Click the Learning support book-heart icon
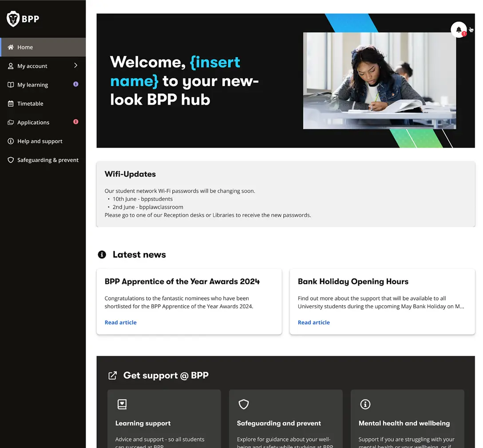The width and height of the screenshot is (483, 448). pos(122,404)
